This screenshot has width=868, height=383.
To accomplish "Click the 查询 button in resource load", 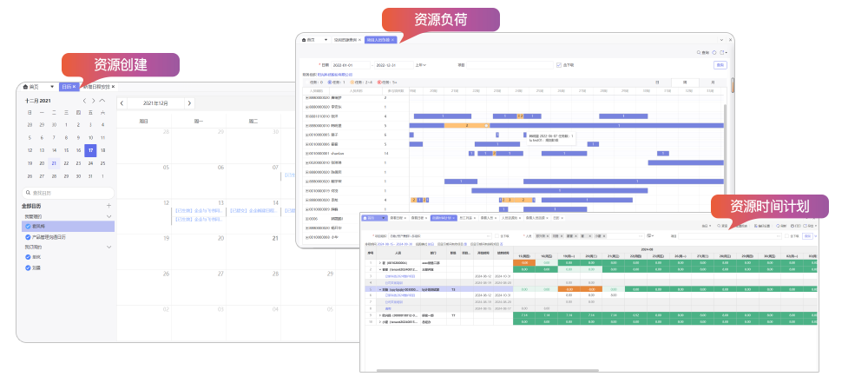I will pyautogui.click(x=720, y=65).
